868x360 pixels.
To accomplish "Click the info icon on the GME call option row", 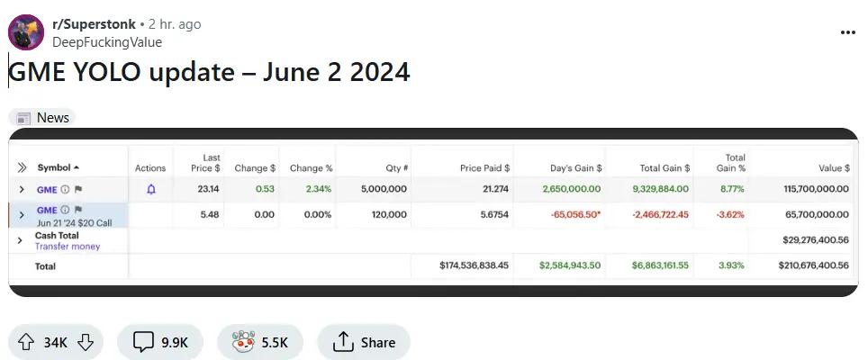I will tap(65, 210).
